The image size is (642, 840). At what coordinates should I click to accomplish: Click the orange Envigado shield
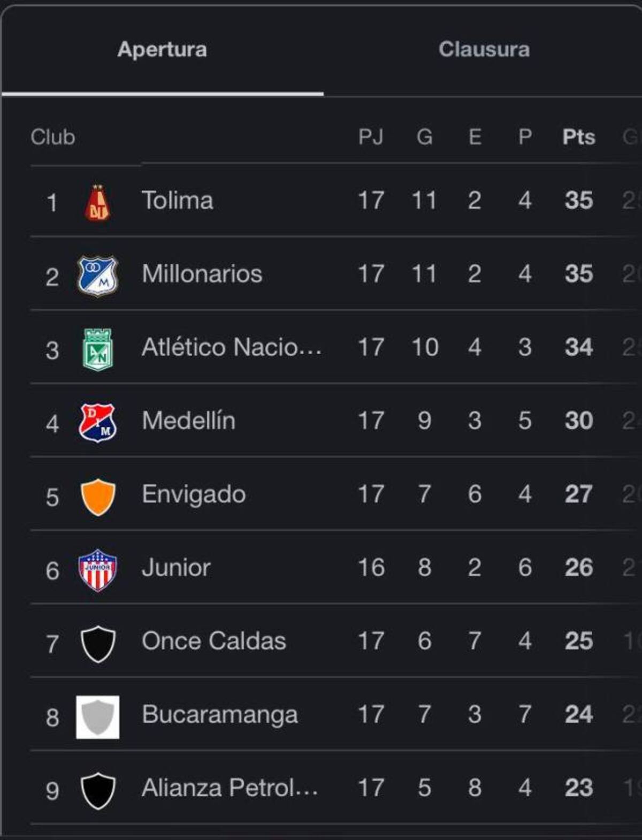(x=97, y=497)
